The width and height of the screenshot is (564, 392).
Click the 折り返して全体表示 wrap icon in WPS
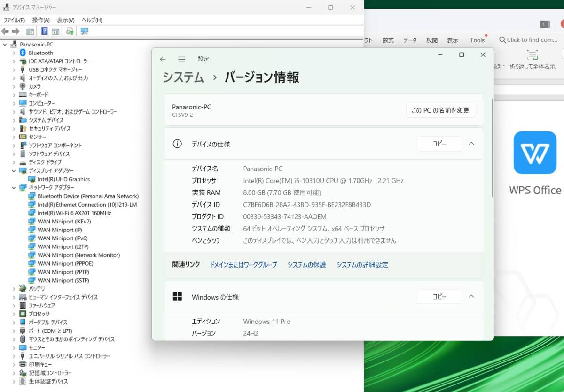[532, 54]
